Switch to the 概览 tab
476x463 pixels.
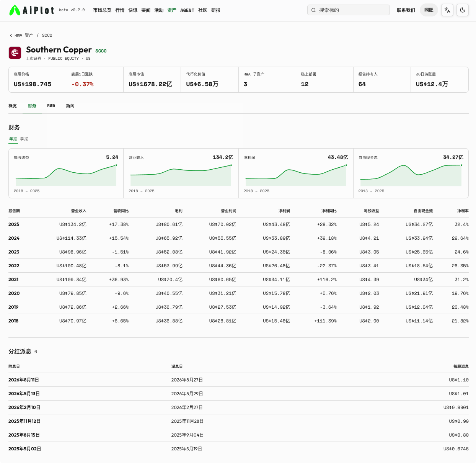(x=13, y=106)
